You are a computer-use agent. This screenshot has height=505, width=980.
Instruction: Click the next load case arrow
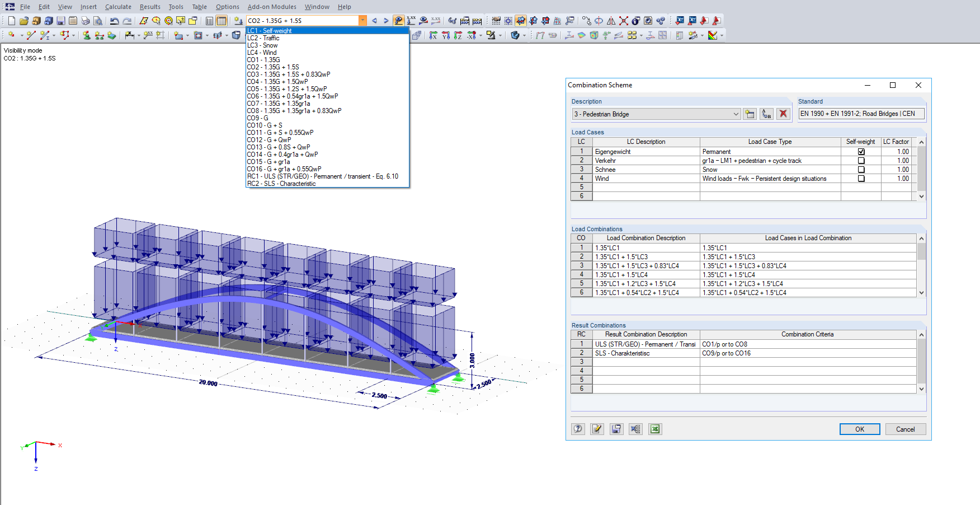pos(386,21)
